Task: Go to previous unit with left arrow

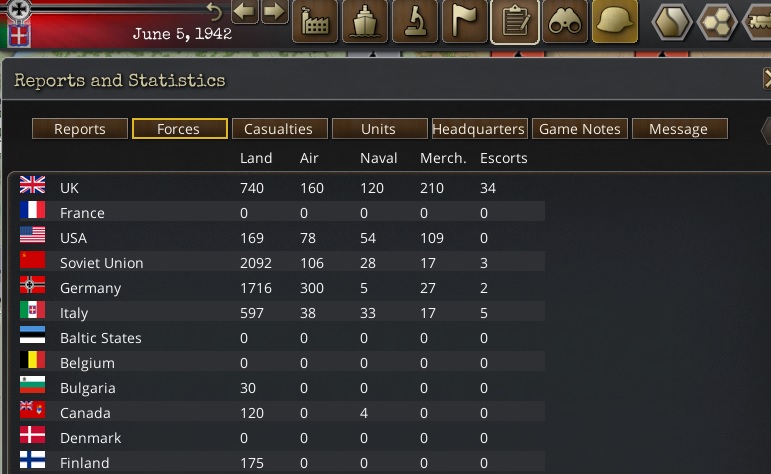Action: pyautogui.click(x=245, y=12)
